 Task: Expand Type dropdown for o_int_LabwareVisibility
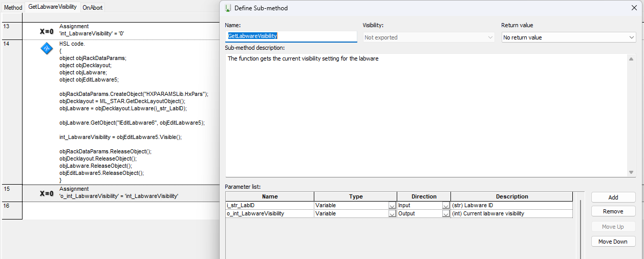pos(392,214)
